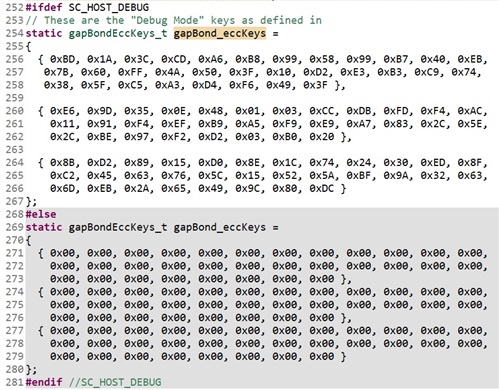Click the '#else' directive on line 268

point(41,214)
